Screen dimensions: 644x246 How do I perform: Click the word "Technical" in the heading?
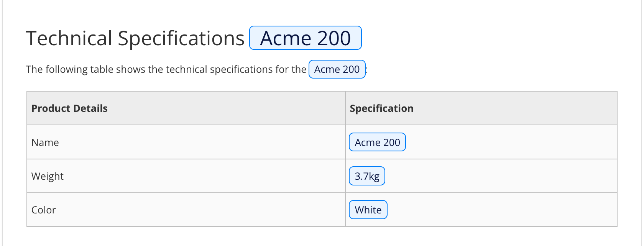pos(69,38)
